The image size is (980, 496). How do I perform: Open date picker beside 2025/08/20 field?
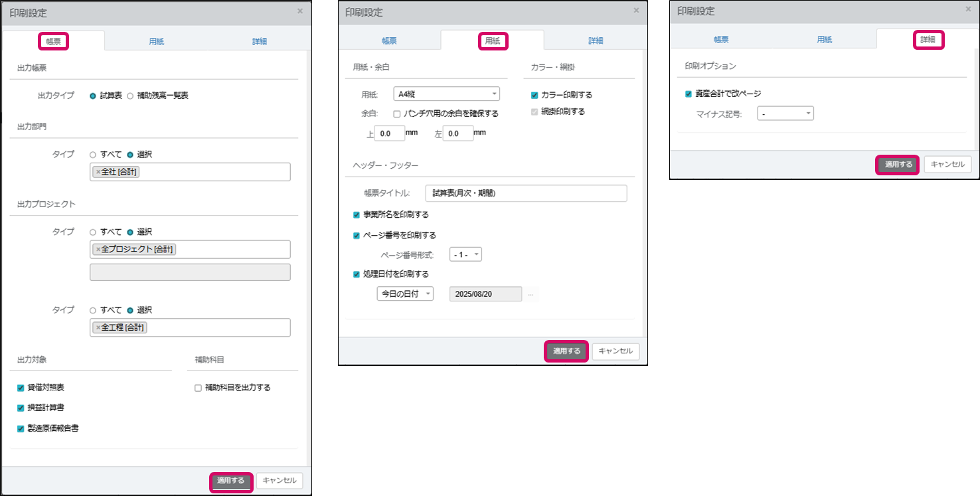[x=530, y=294]
